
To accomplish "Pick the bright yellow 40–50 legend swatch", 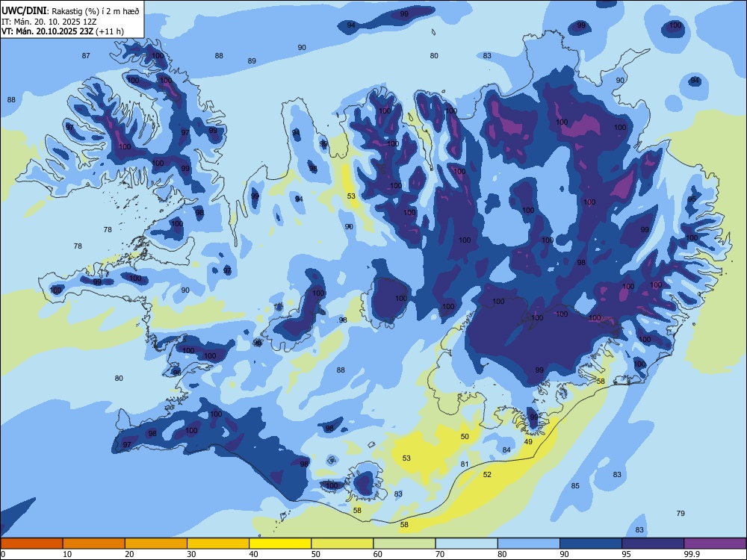I will pos(280,544).
